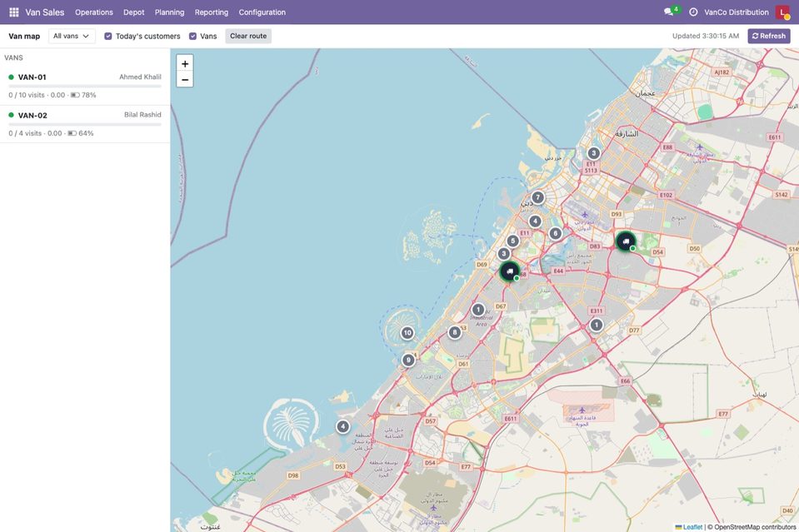Open the Depot menu
799x532 pixels.
pos(134,12)
